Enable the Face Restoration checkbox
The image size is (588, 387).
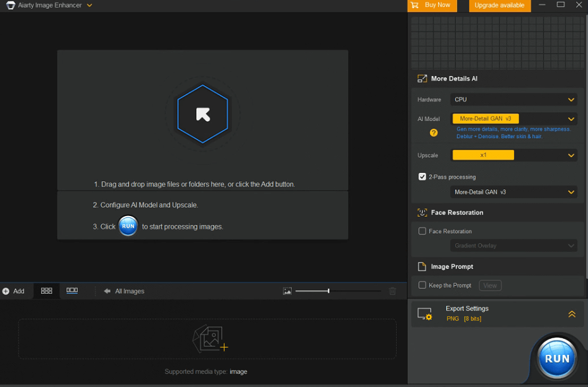point(422,231)
